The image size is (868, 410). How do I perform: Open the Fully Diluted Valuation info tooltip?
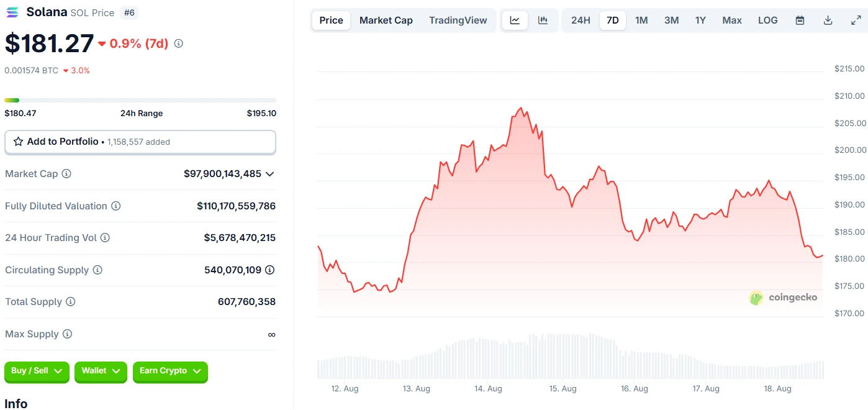tap(117, 206)
